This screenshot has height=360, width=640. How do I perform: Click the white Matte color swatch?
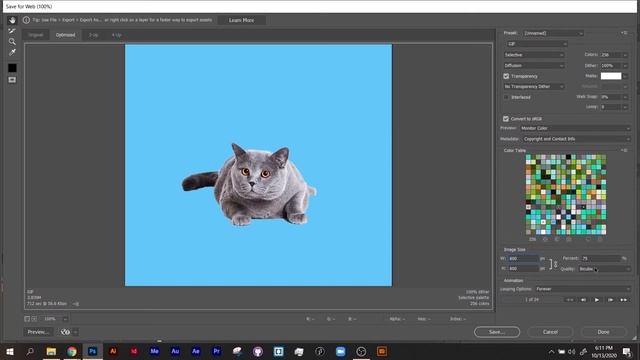point(611,76)
